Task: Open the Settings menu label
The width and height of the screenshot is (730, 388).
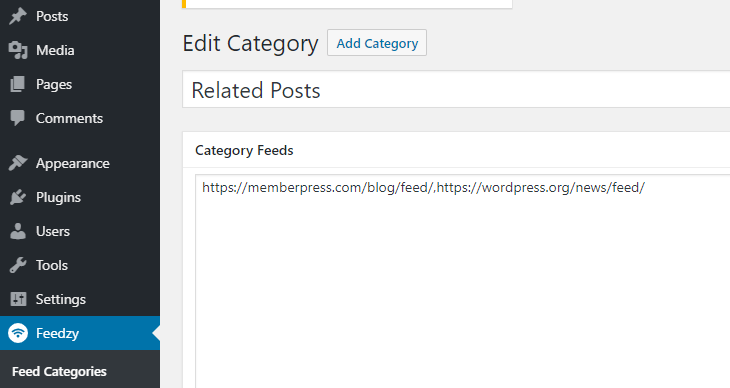Action: (61, 299)
